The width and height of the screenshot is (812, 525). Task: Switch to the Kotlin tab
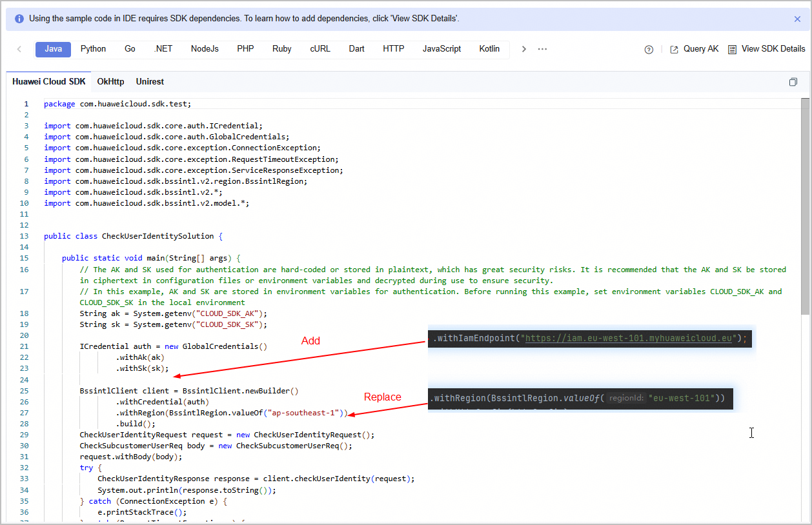(x=489, y=49)
